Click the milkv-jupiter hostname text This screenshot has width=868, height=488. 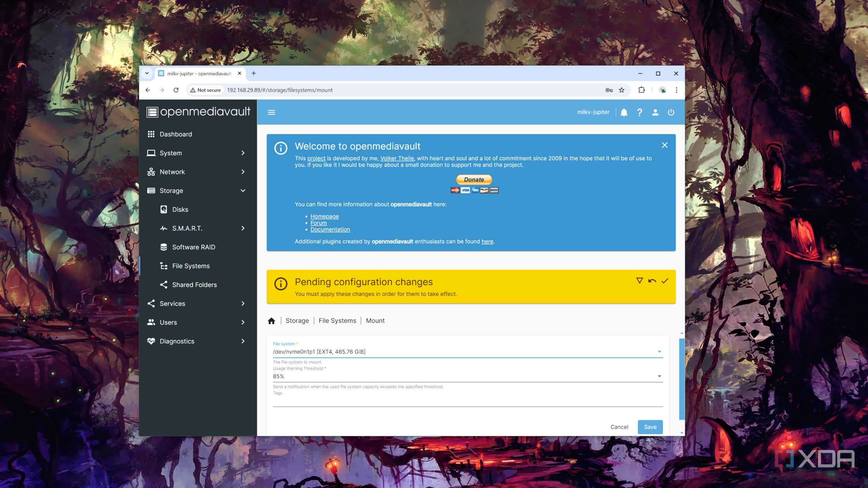[593, 112]
